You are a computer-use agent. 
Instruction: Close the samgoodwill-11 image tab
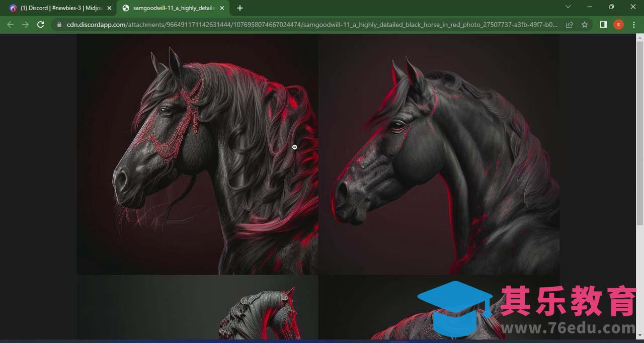(222, 8)
